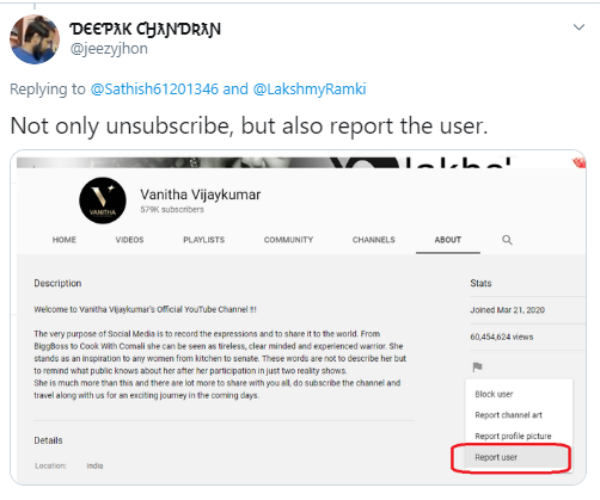
Task: Choose Block user from the menu
Action: [x=494, y=394]
